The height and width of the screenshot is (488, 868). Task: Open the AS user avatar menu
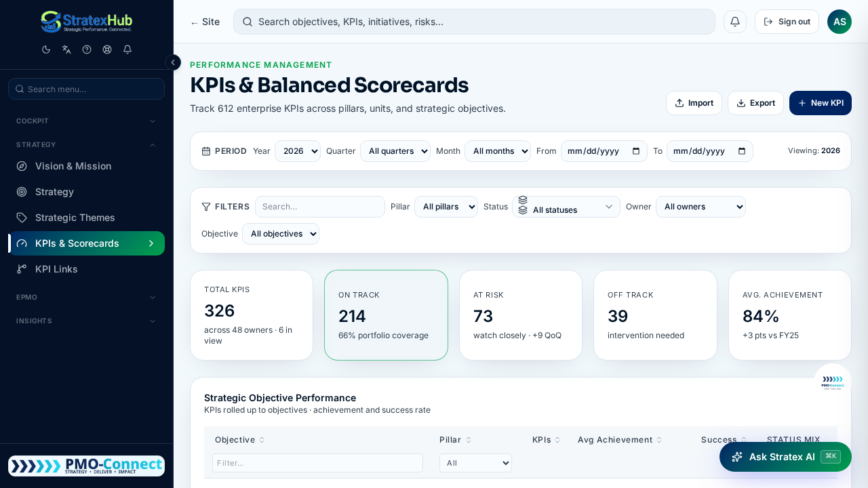[840, 22]
